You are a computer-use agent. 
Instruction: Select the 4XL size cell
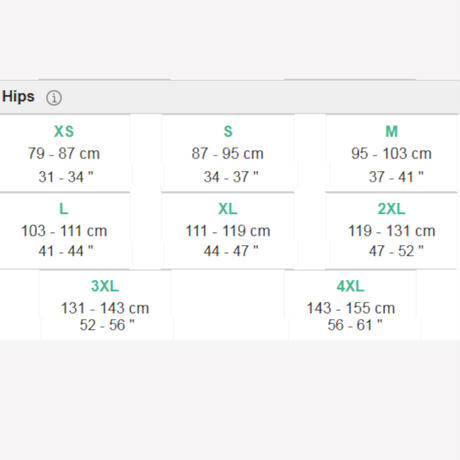(x=351, y=305)
